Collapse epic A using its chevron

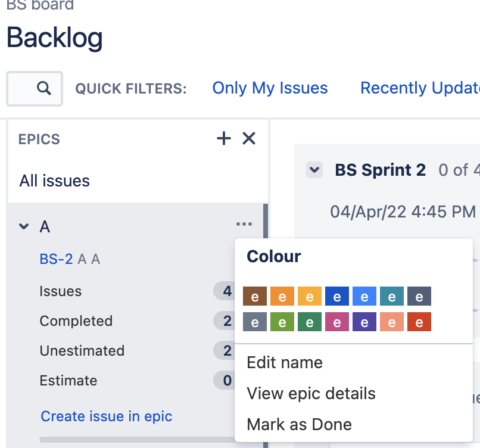coord(23,226)
